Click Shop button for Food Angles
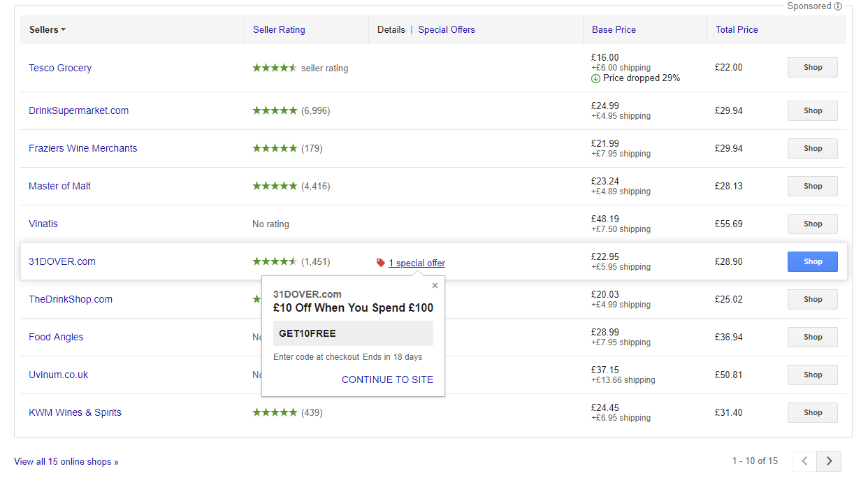 tap(813, 337)
